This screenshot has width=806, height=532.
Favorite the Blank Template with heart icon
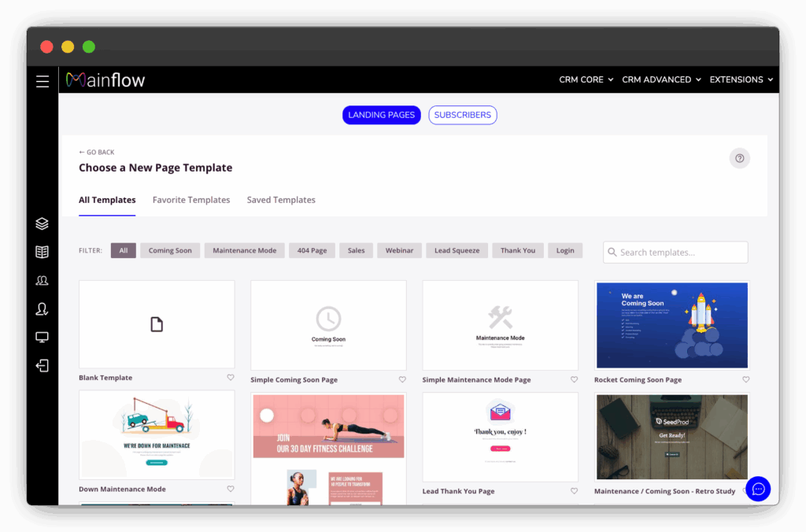(x=231, y=378)
